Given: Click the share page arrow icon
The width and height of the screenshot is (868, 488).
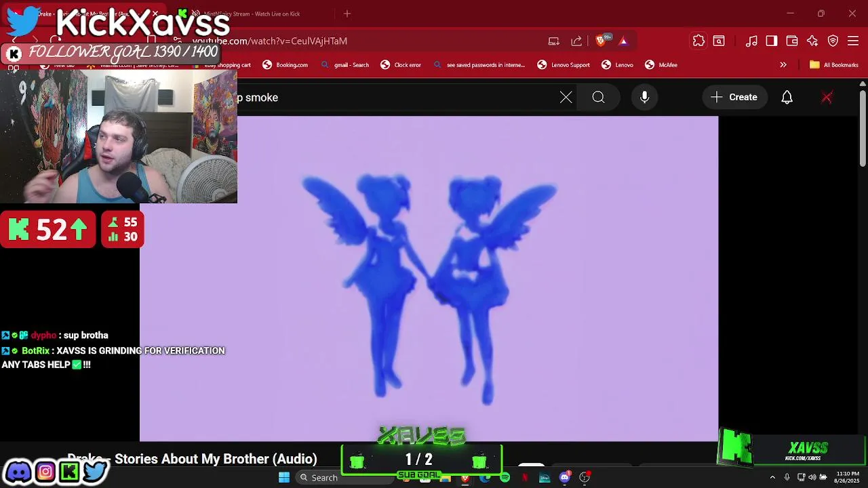Looking at the screenshot, I should pos(576,41).
